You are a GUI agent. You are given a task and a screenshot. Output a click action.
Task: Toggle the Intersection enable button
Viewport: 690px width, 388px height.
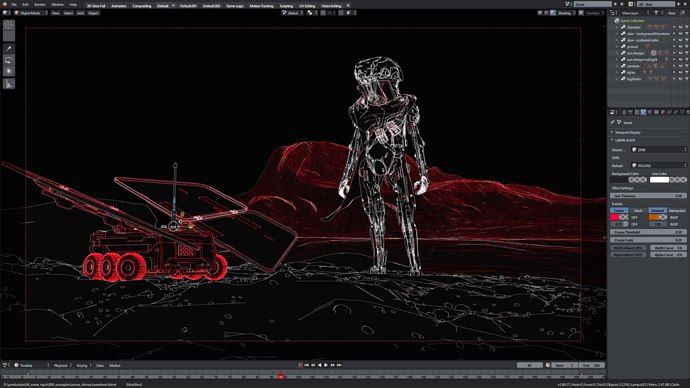click(677, 211)
